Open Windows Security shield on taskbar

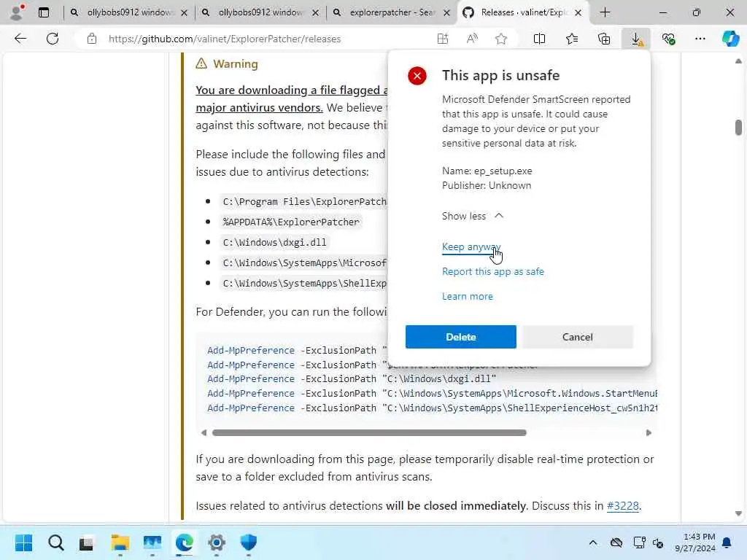248,542
